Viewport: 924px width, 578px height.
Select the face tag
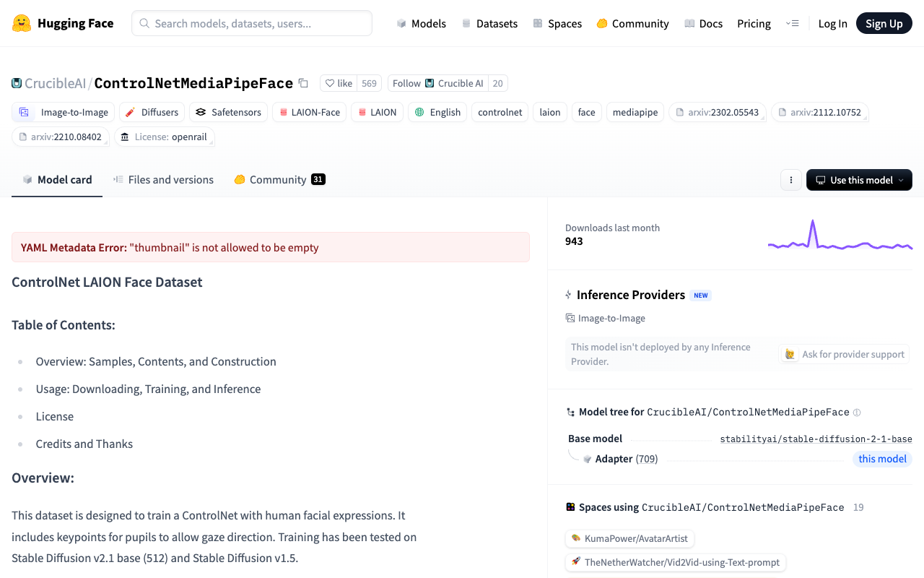pyautogui.click(x=587, y=112)
